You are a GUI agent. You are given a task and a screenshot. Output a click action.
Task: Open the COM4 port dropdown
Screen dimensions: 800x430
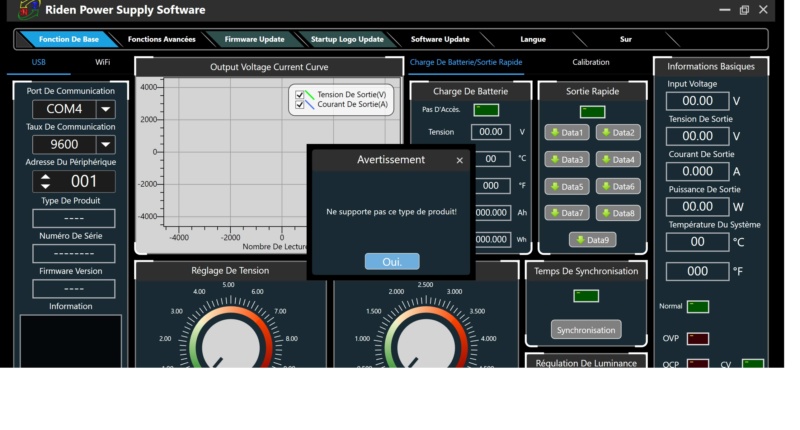[x=106, y=109]
